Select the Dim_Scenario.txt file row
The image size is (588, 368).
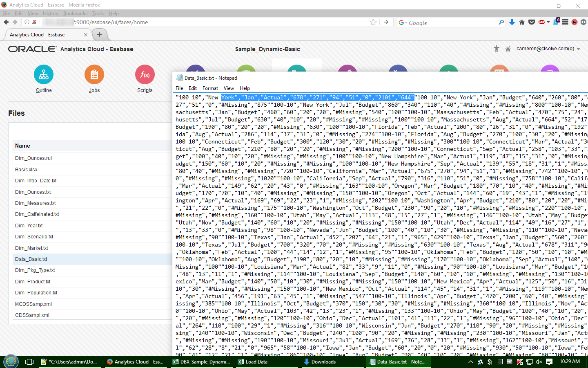[x=92, y=237]
